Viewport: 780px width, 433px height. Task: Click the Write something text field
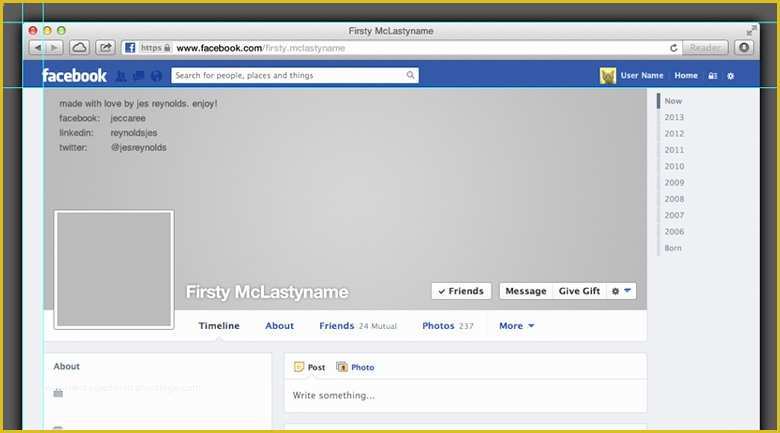pos(465,396)
